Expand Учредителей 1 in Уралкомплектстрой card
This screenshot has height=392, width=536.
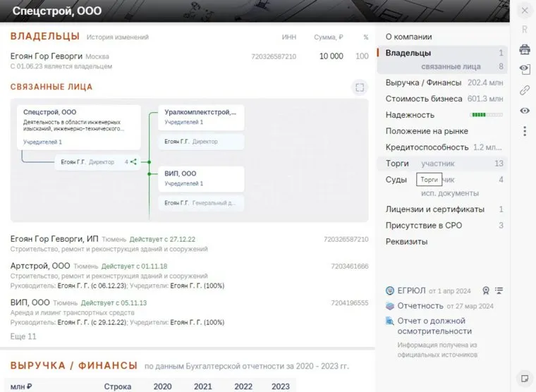pyautogui.click(x=183, y=122)
